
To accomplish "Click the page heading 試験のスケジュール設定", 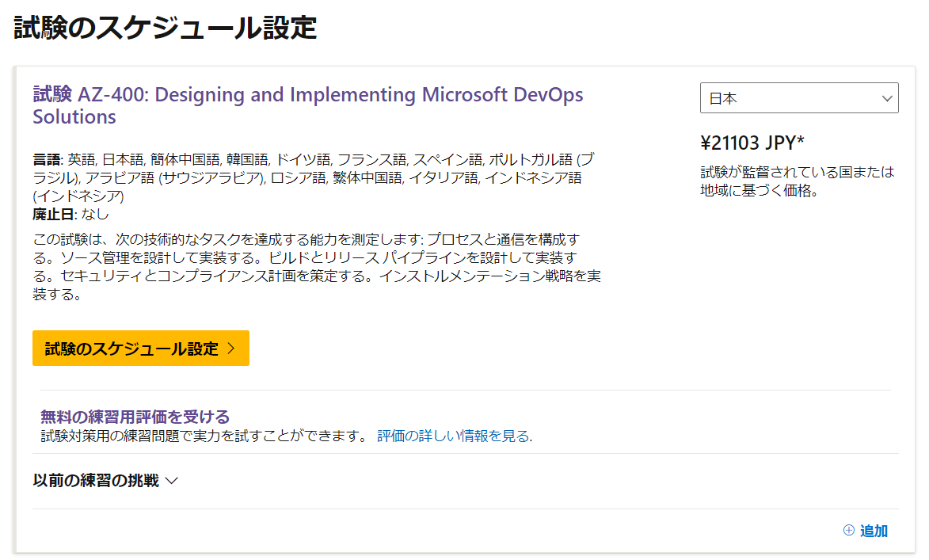I will [x=166, y=28].
